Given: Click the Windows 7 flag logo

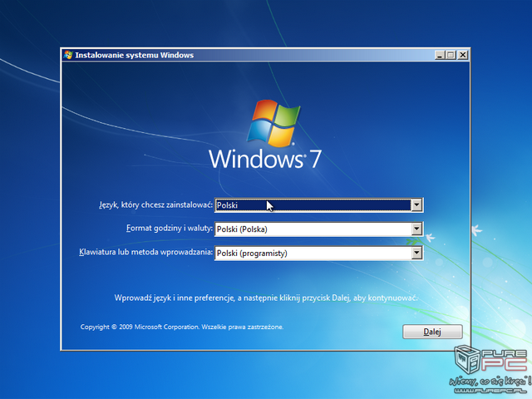Looking at the screenshot, I should (x=273, y=124).
